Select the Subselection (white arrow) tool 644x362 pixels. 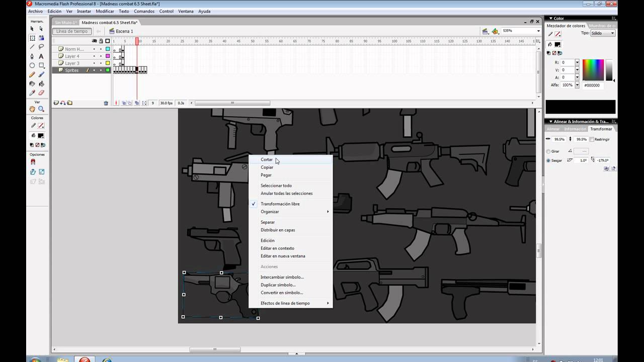(41, 29)
